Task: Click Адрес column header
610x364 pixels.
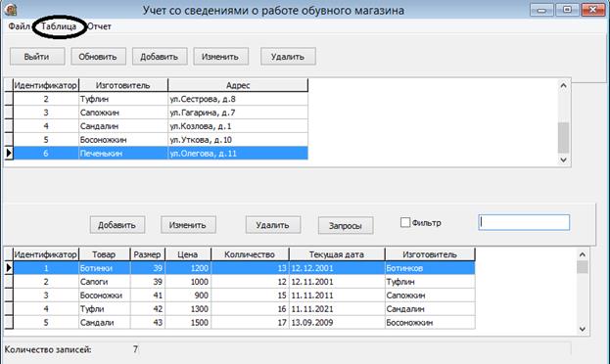Action: 238,85
